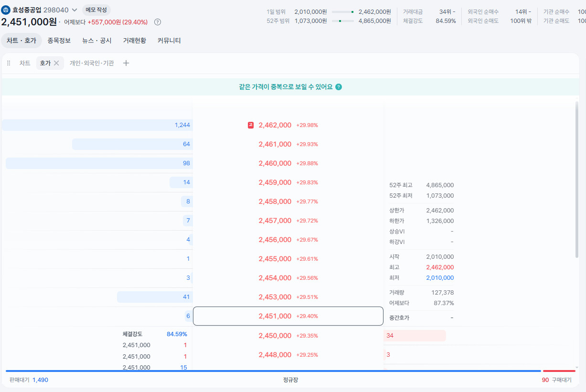Switch to the 종목정보 tab
Screen dimensions: 586x392
[59, 41]
